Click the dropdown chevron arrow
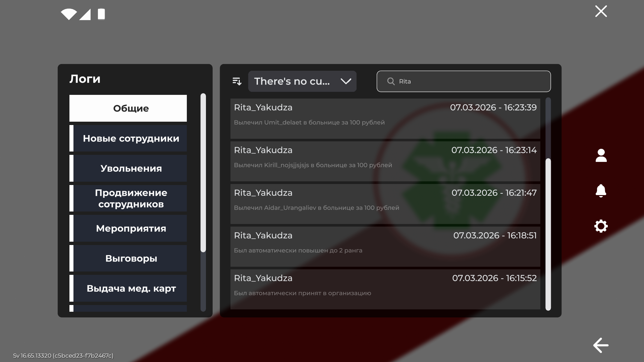 coord(346,81)
